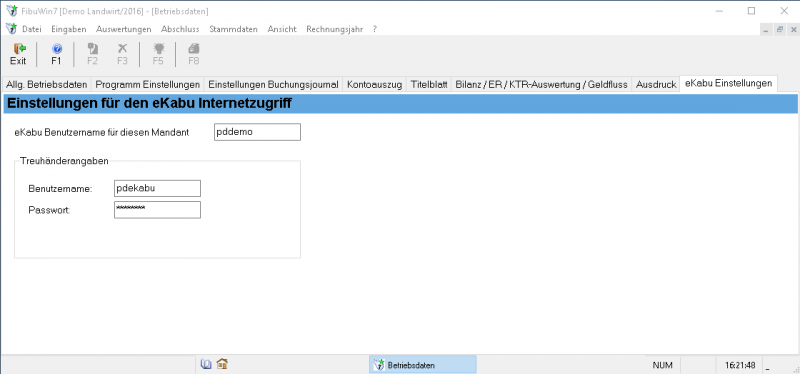Switch to Bilanz / ER / KTR-Auswertung / Geldfluss tab

[x=541, y=85]
